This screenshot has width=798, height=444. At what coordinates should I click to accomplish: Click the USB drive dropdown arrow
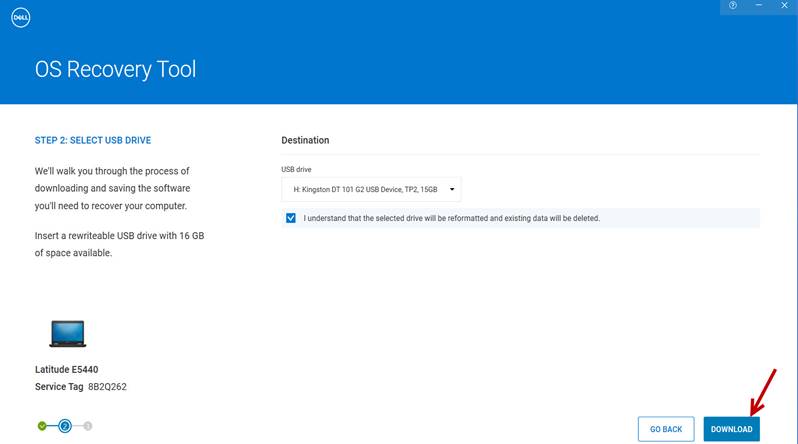point(452,188)
